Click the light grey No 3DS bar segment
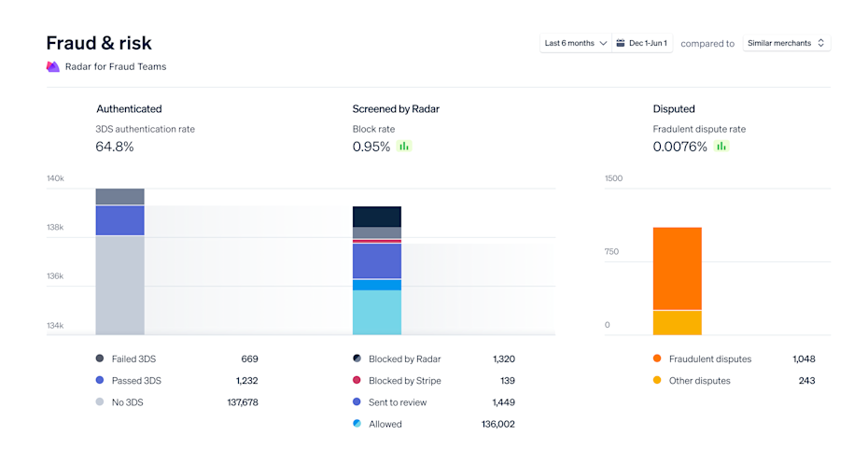This screenshot has width=868, height=464. point(119,285)
